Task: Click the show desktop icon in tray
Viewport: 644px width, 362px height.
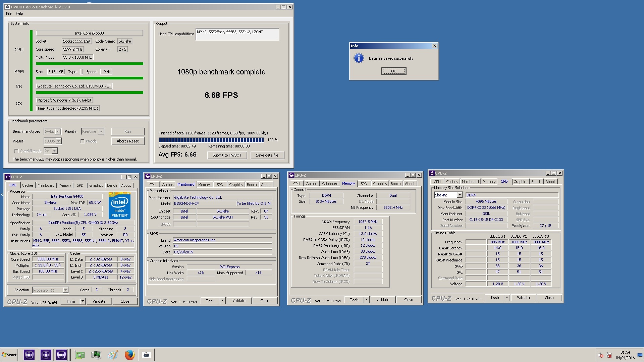Action: click(640, 355)
